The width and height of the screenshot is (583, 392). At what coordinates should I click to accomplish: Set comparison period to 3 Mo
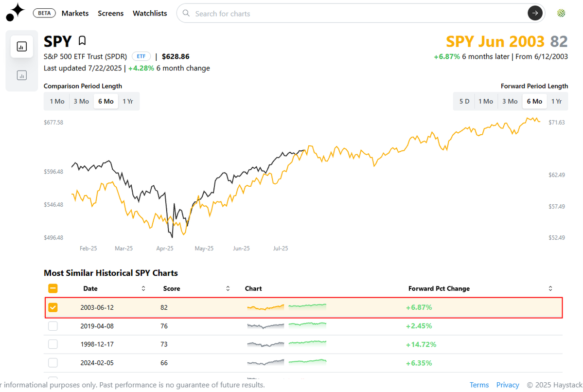coord(81,101)
